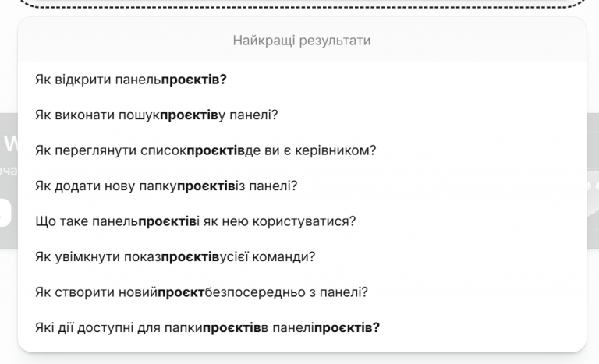Click "Як створити новий проєкт безпосередньо з панелі?"
599x364 pixels.
(201, 292)
